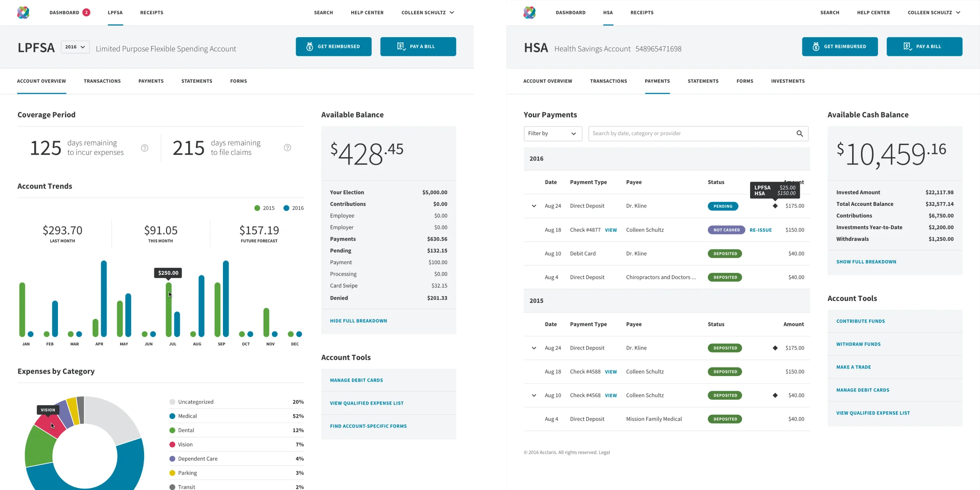Switch to the Transactions tab on LPFSA

[x=102, y=81]
